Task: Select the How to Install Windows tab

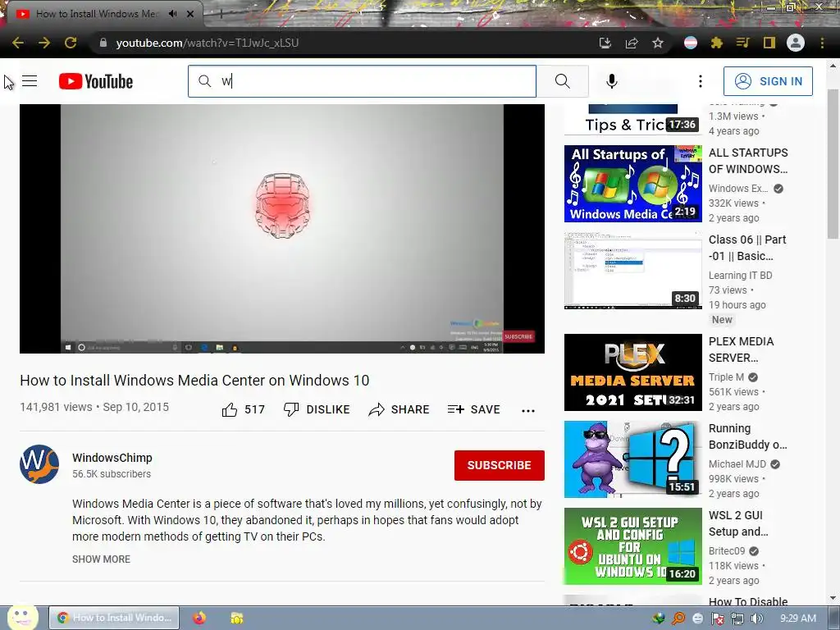Action: tap(102, 14)
